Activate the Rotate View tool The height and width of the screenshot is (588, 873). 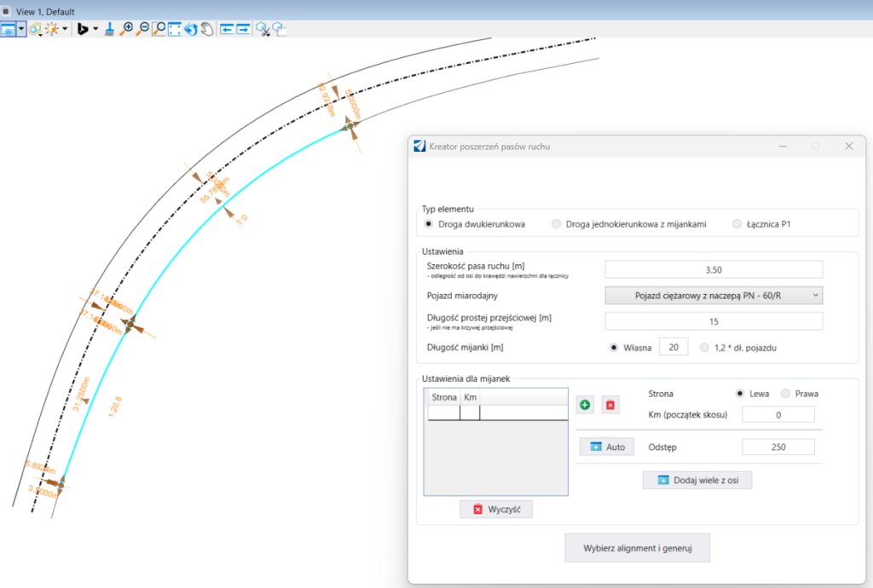click(x=191, y=29)
